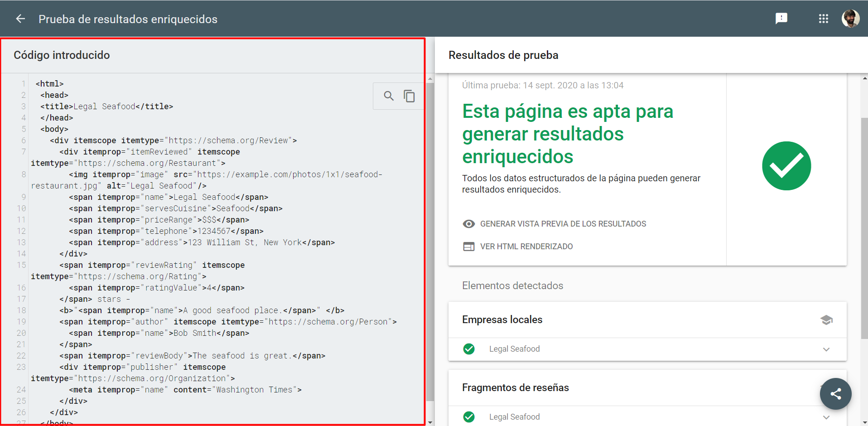Copy the introduced code with the copy icon
Image resolution: width=868 pixels, height=426 pixels.
pos(409,96)
